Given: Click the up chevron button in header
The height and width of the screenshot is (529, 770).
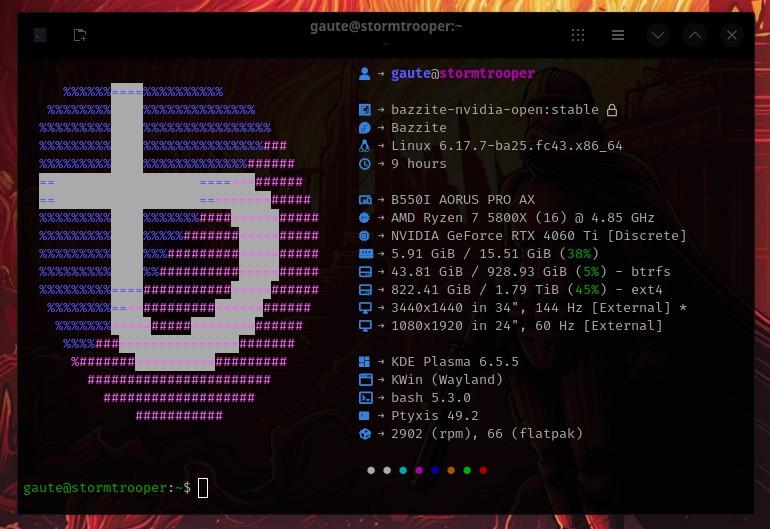Looking at the screenshot, I should [x=695, y=35].
